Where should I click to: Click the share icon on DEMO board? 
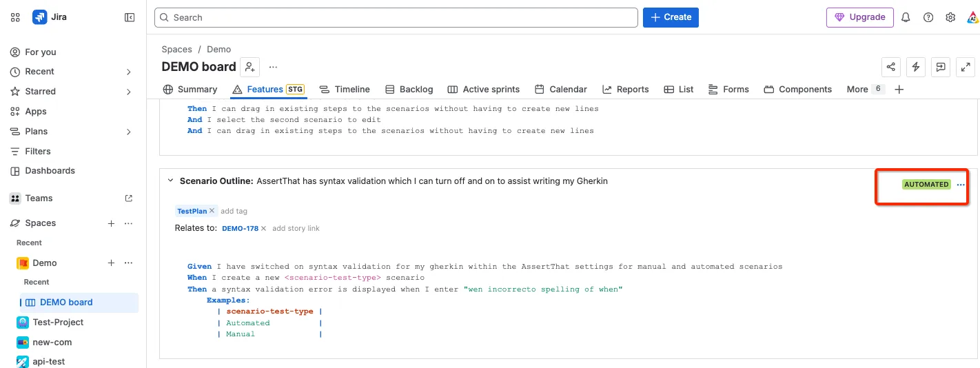[891, 67]
